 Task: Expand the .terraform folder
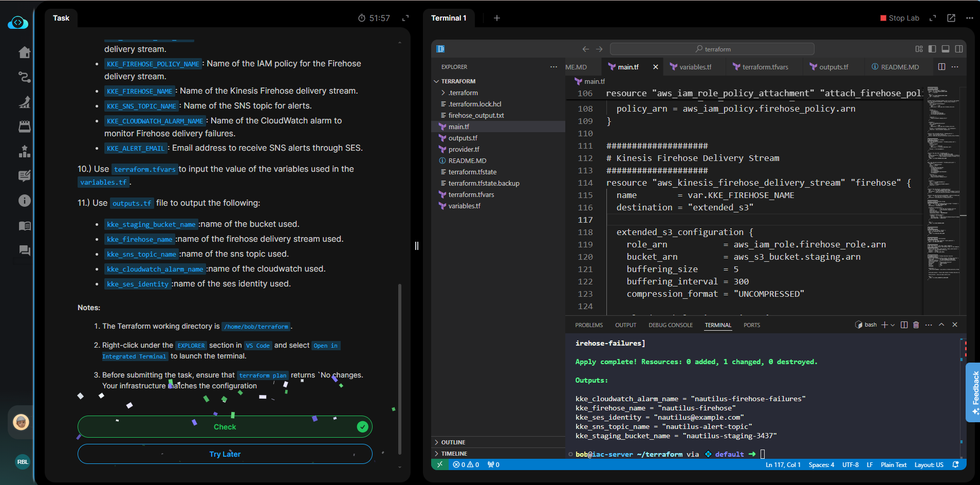tap(463, 93)
